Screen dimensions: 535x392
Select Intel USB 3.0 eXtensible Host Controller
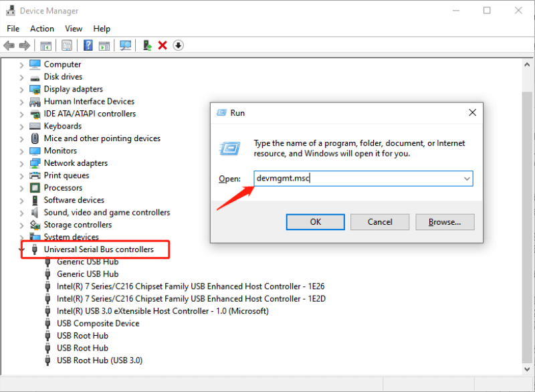[x=163, y=311]
